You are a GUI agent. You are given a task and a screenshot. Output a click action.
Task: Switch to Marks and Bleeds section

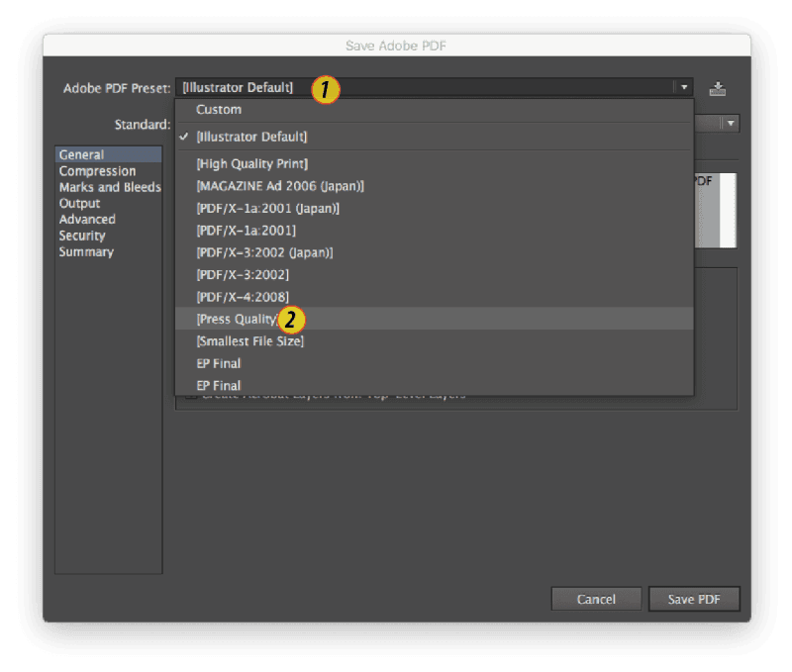[109, 187]
